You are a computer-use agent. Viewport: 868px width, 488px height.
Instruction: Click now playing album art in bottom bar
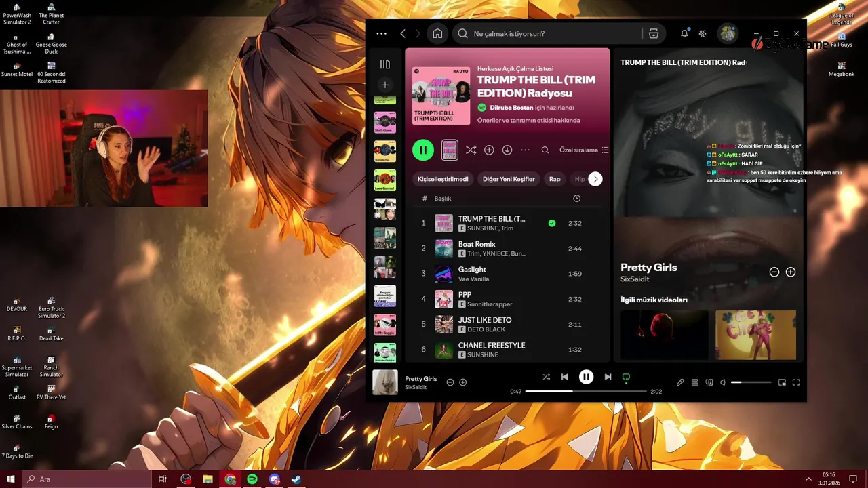tap(385, 382)
